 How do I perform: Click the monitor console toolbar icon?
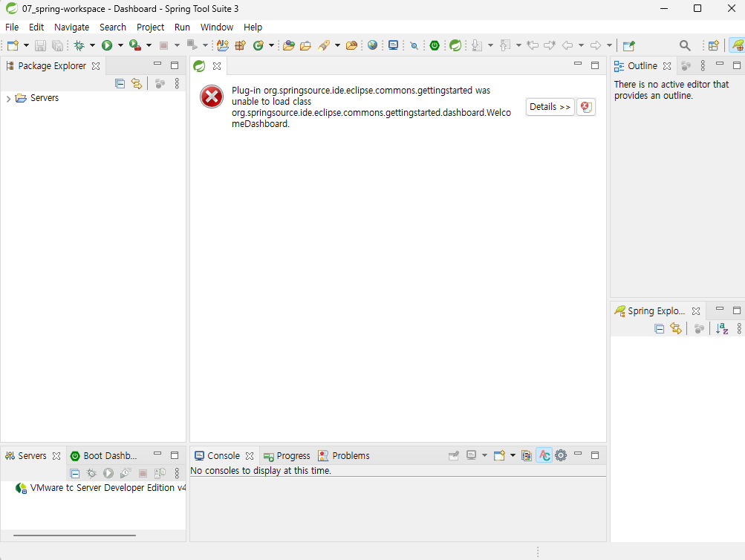click(393, 45)
